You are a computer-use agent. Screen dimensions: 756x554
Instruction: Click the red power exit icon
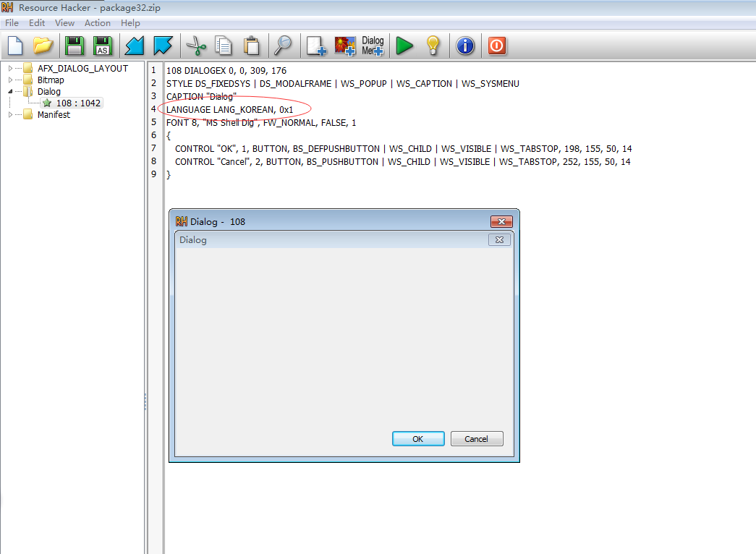[496, 46]
